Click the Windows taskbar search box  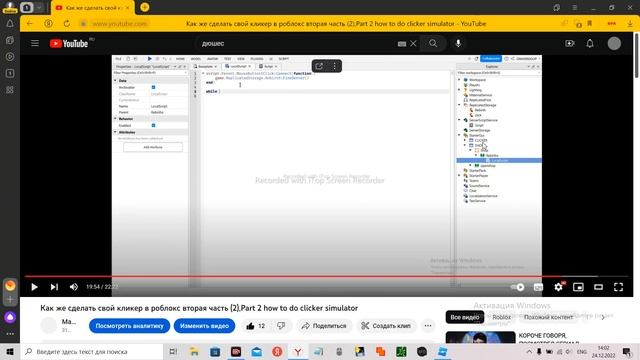pos(92,351)
